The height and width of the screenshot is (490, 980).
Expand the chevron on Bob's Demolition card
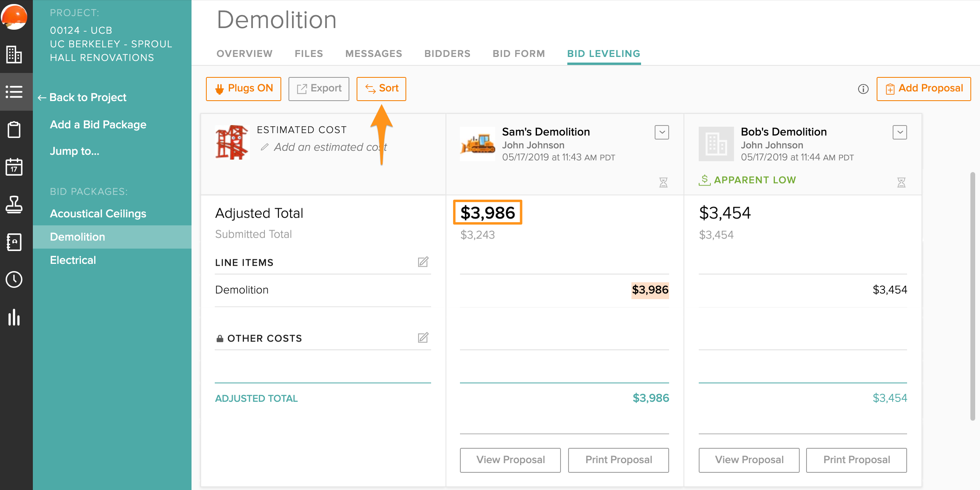[x=899, y=132]
